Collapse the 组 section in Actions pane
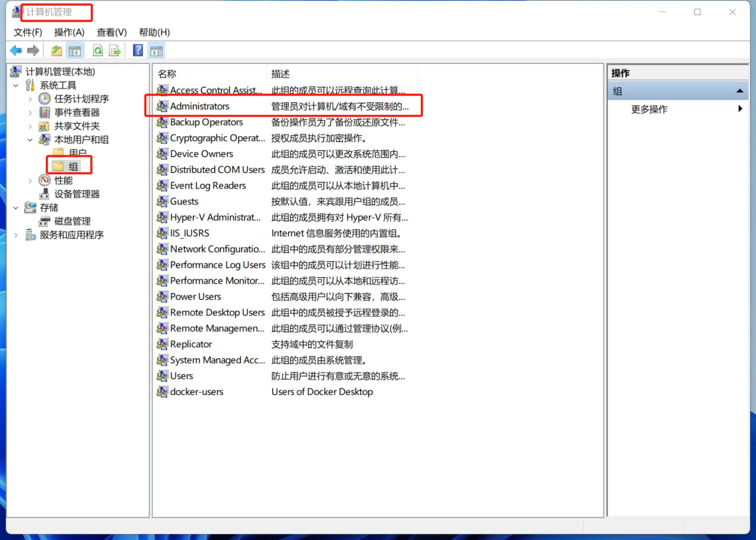The height and width of the screenshot is (540, 756). [739, 91]
